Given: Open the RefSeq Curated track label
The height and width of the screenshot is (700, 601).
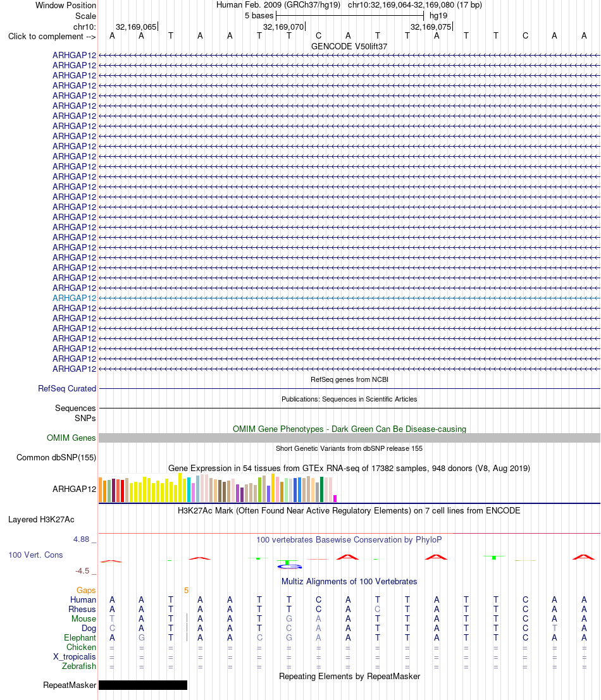Looking at the screenshot, I should click(x=67, y=388).
